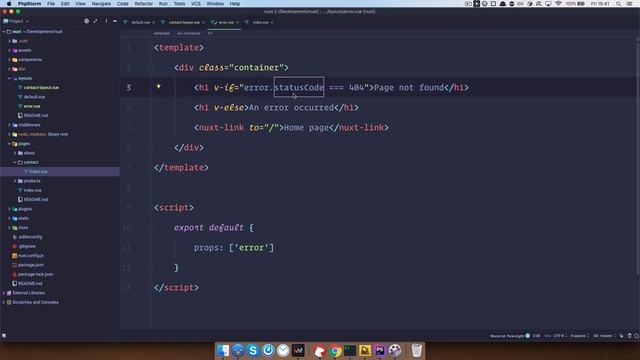Open Google Chrome from the Dock
The image size is (640, 360).
pyautogui.click(x=335, y=350)
